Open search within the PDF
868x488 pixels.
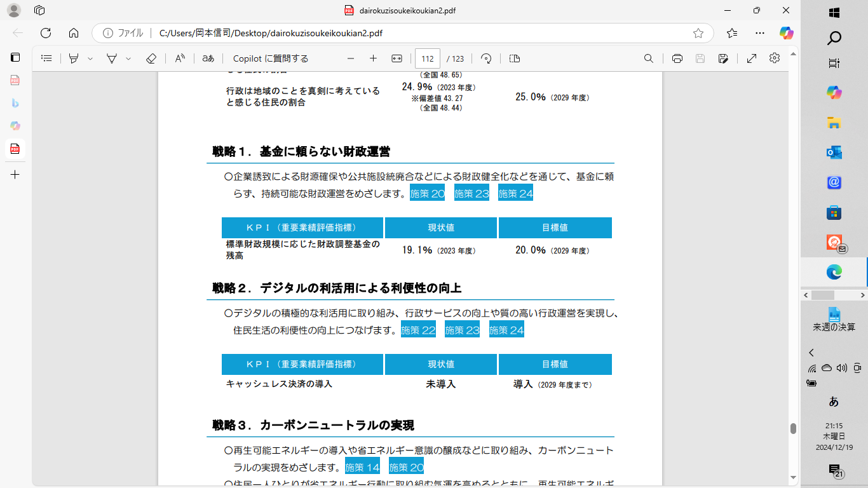pyautogui.click(x=648, y=58)
